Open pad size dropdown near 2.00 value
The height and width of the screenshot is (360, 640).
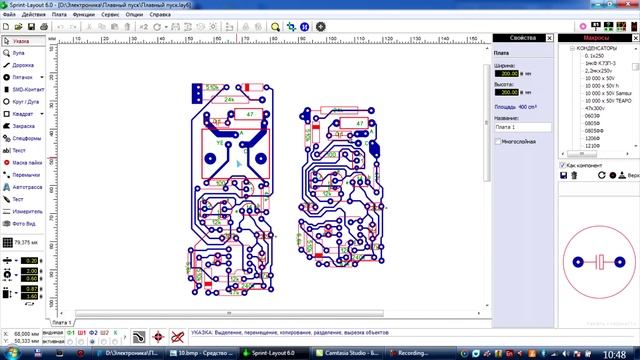pos(16,275)
